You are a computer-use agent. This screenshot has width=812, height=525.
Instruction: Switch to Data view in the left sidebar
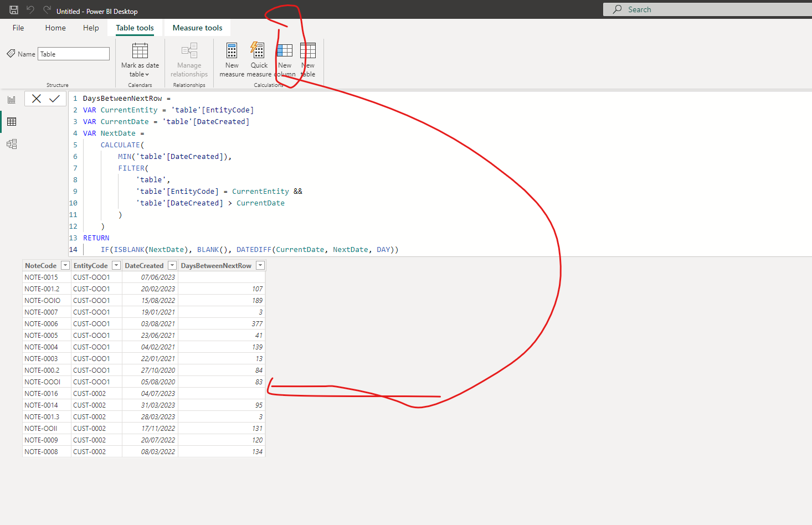tap(12, 122)
